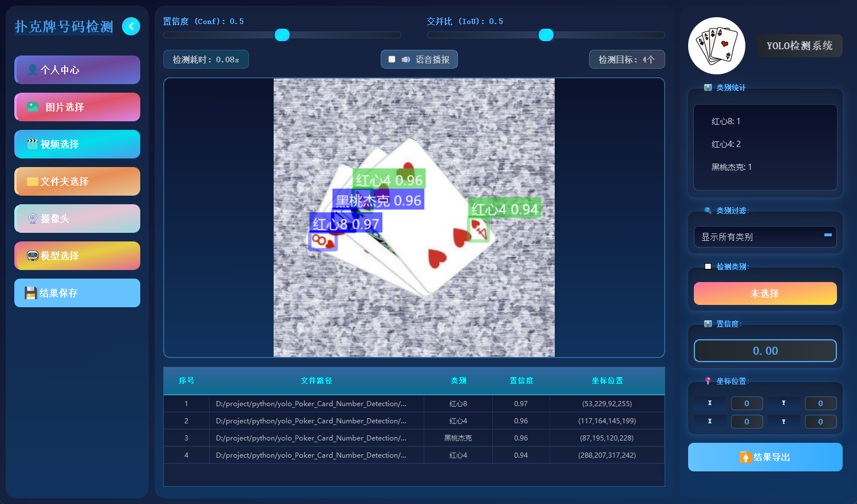The height and width of the screenshot is (504, 857).
Task: Select row 2 cell 红心4 with 0.96
Action: pos(459,420)
